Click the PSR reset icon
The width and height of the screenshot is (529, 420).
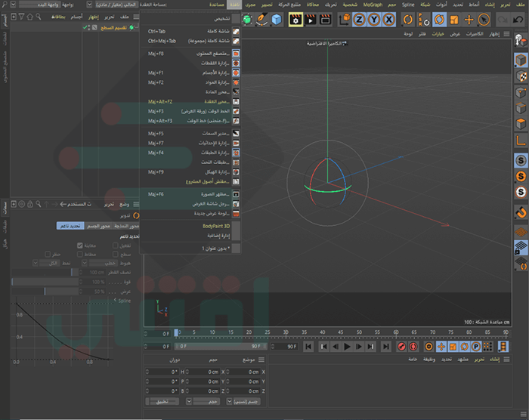click(423, 20)
